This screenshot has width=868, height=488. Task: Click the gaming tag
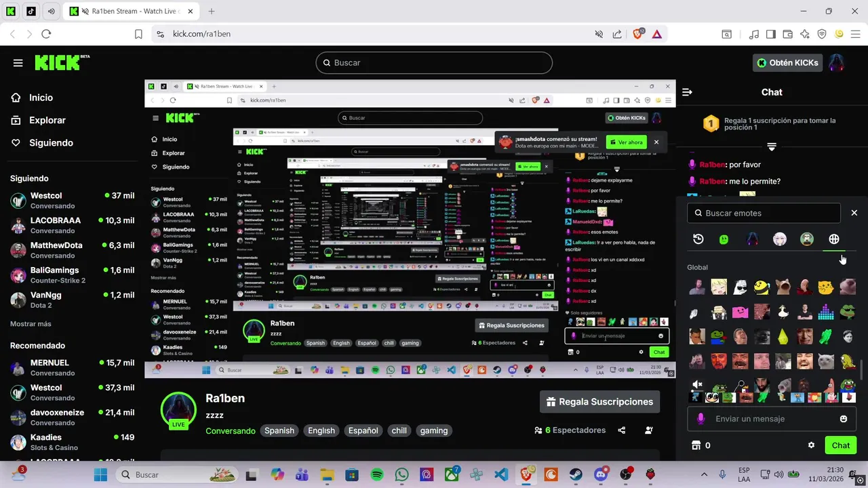434,430
